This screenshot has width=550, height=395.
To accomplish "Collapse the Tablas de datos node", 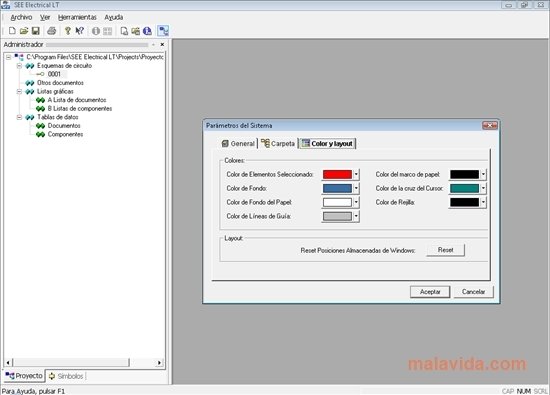I will [x=19, y=117].
